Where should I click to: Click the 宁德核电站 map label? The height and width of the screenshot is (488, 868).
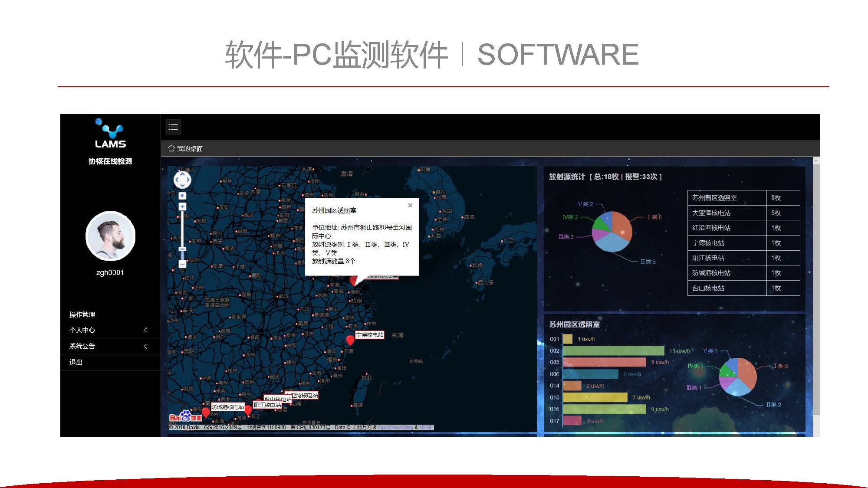[x=370, y=335]
